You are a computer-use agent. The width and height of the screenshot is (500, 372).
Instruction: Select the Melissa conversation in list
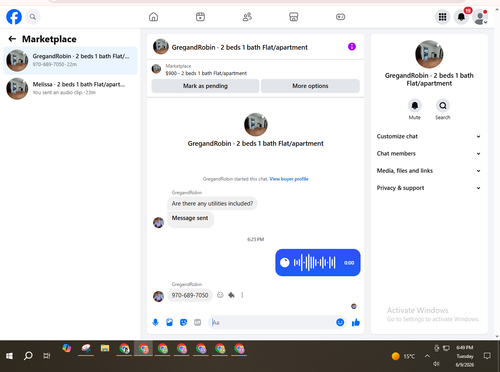point(70,88)
